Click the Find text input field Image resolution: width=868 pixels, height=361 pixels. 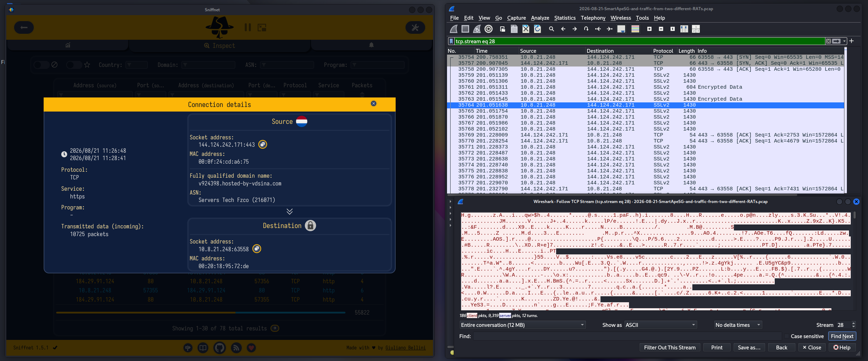(627, 336)
